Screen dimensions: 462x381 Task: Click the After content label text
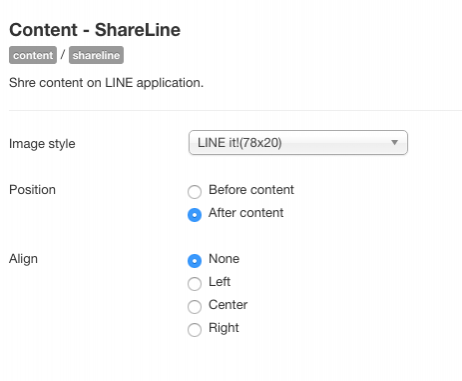(x=246, y=213)
